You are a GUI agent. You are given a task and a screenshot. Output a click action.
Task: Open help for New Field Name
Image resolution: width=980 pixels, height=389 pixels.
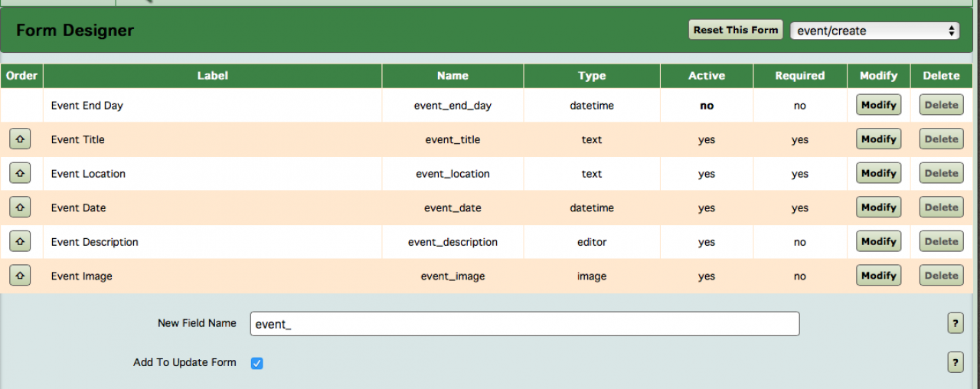pos(955,323)
